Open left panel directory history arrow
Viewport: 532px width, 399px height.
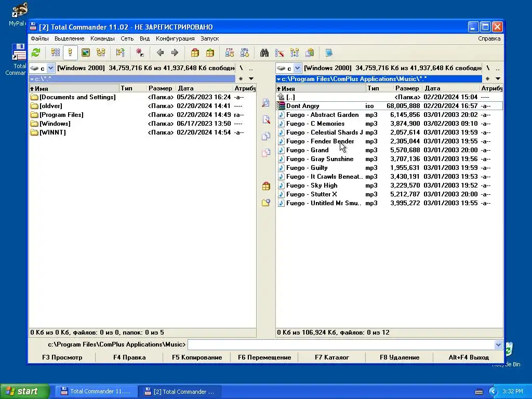(x=251, y=79)
